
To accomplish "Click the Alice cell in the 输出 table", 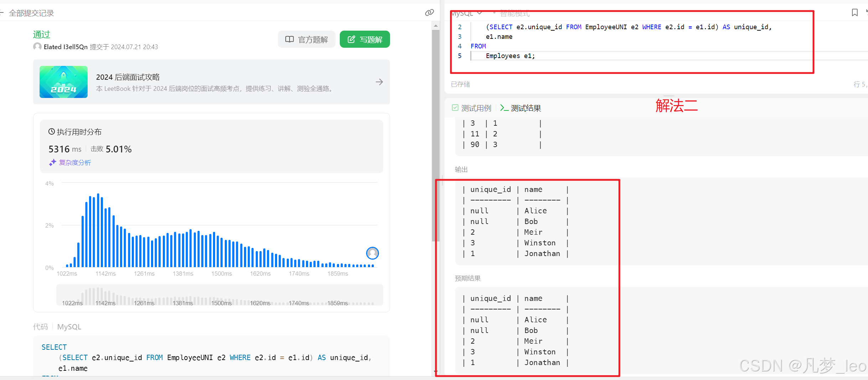I will point(535,211).
